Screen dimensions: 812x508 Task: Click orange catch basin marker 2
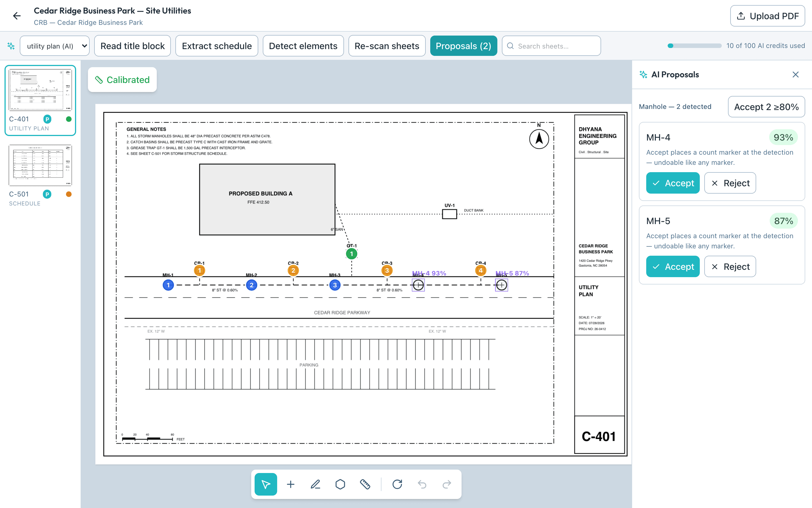[x=293, y=270]
